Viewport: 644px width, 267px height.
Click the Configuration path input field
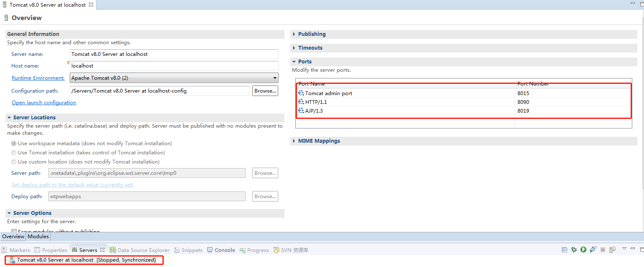pyautogui.click(x=160, y=91)
